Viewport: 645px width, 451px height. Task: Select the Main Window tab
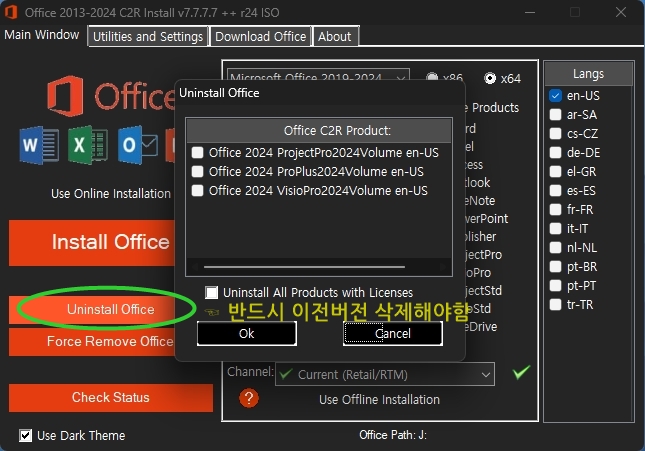click(42, 35)
